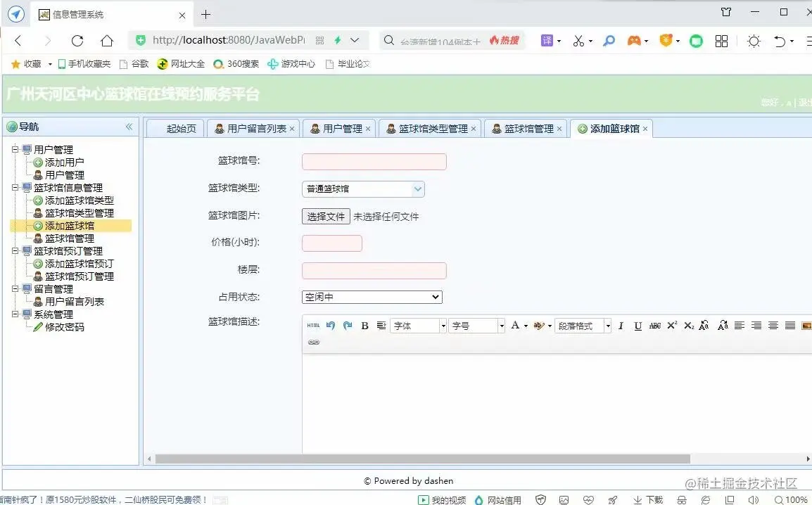This screenshot has height=505, width=812.
Task: Click the horizontal scrollbar of the form
Action: coord(423,459)
